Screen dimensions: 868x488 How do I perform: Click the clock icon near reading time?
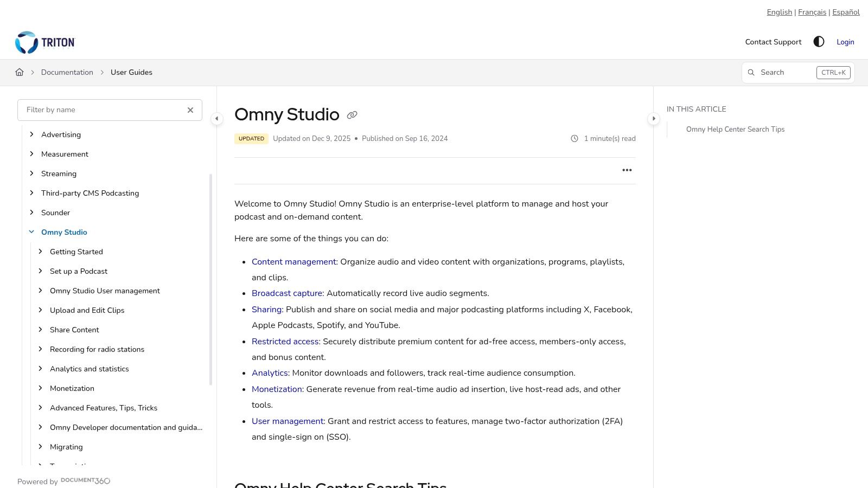pos(575,138)
